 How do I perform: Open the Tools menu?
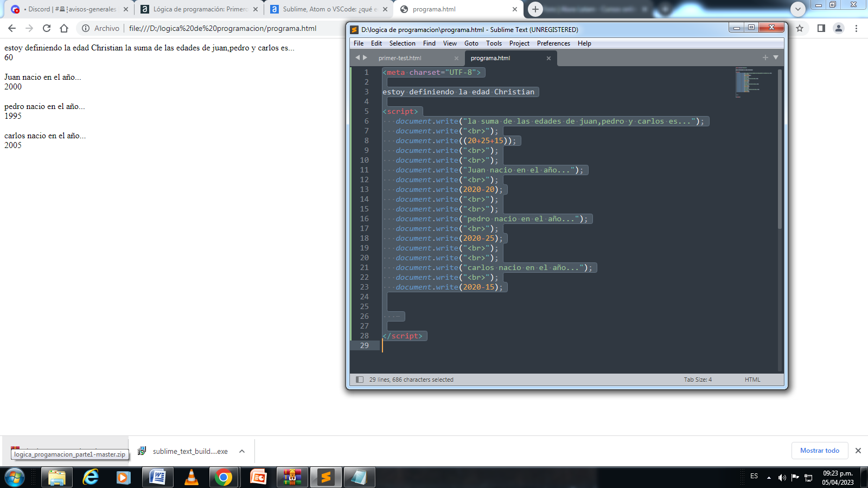point(494,43)
